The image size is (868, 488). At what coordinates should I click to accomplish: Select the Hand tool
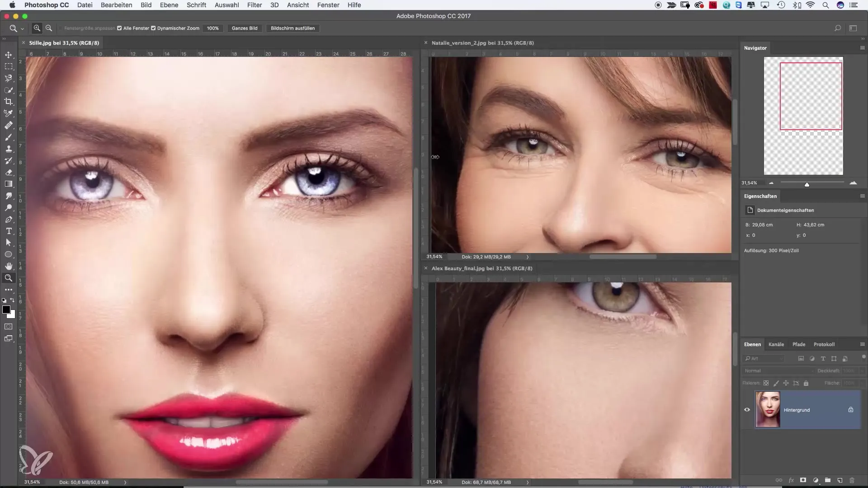pos(9,266)
